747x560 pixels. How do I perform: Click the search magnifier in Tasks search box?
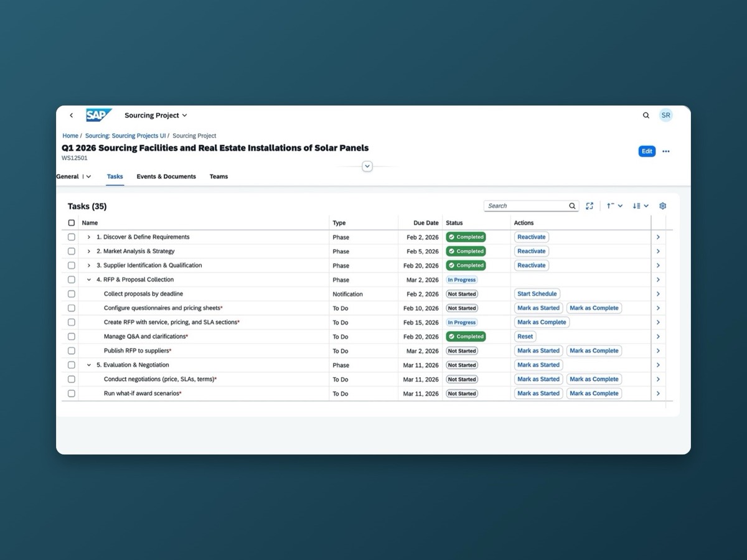572,206
